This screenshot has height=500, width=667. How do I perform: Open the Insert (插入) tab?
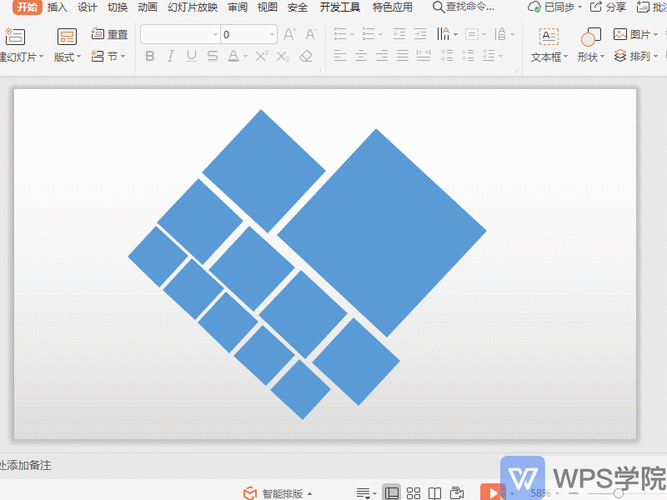(58, 7)
